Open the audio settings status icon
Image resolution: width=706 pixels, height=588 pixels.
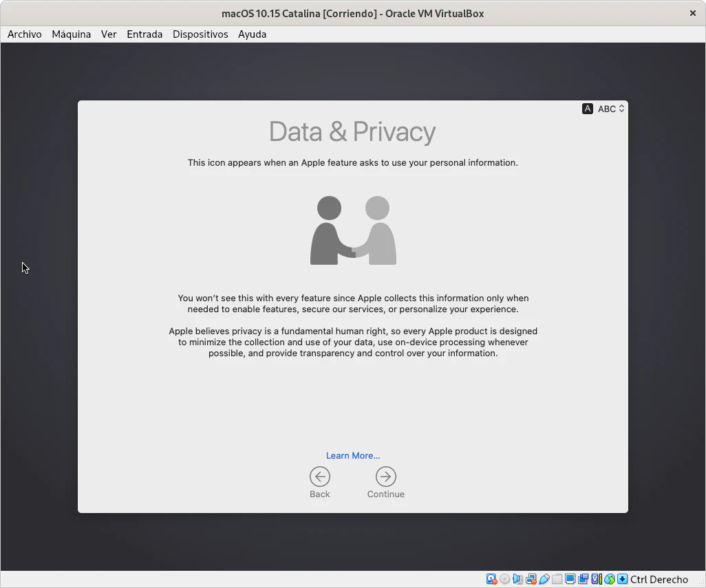pyautogui.click(x=517, y=579)
